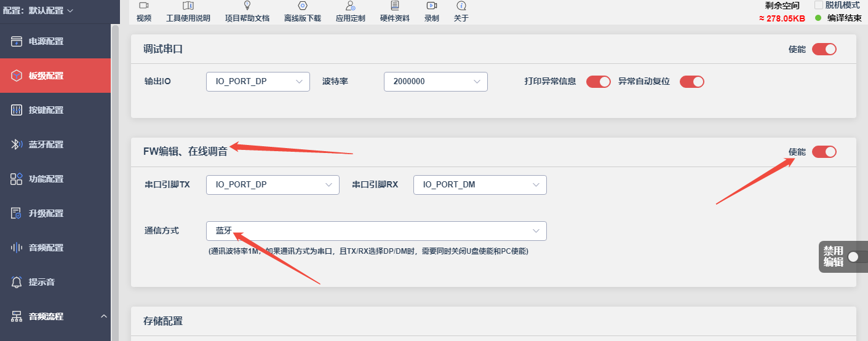Open the 配置: 默认配置 dropdown

tap(38, 10)
